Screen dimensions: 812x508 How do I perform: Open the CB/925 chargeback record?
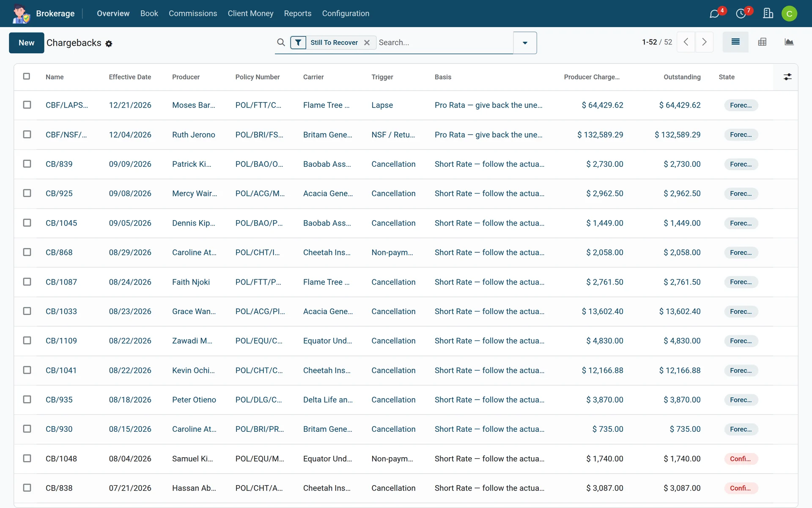(x=59, y=193)
